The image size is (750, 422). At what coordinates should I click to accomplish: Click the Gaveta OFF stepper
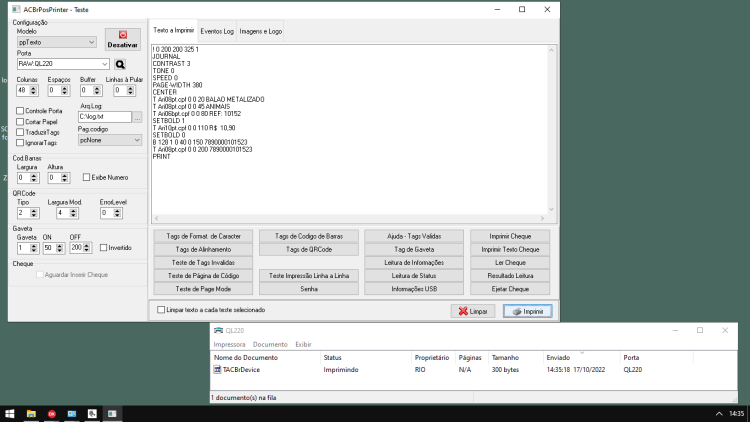[x=87, y=248]
